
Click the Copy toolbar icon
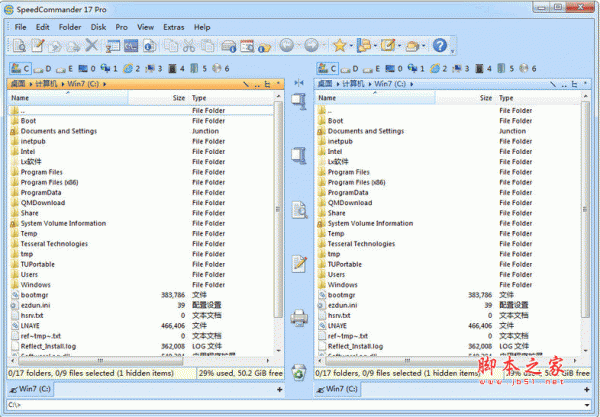click(171, 46)
